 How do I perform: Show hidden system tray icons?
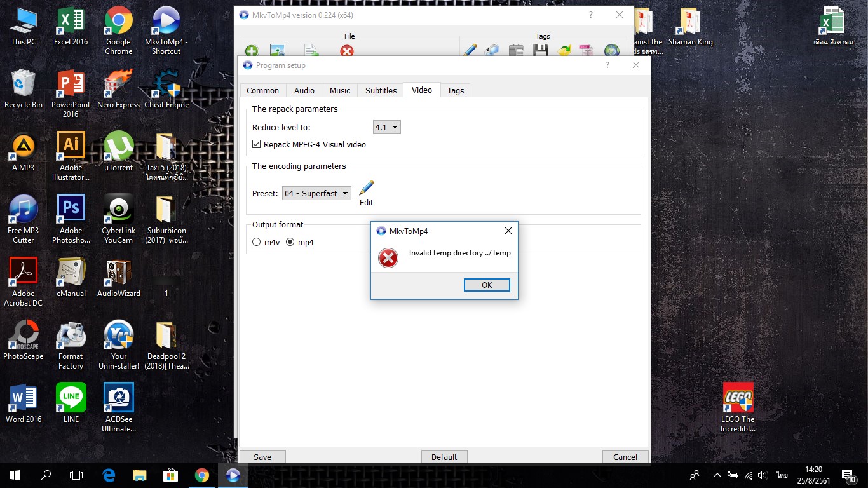point(717,475)
